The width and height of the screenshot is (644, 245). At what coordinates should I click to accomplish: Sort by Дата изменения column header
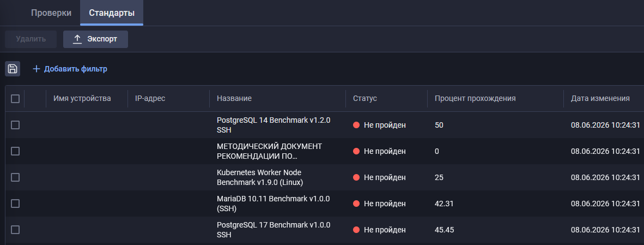600,98
